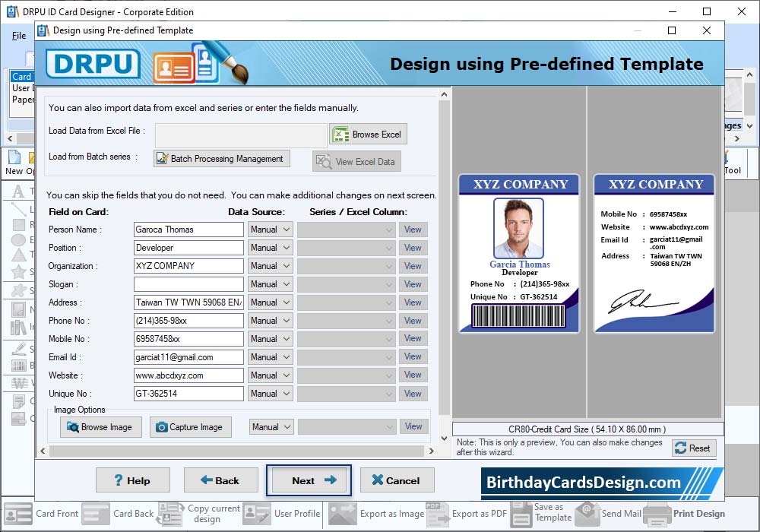Click the Position input field
Image resolution: width=760 pixels, height=532 pixels.
point(188,248)
